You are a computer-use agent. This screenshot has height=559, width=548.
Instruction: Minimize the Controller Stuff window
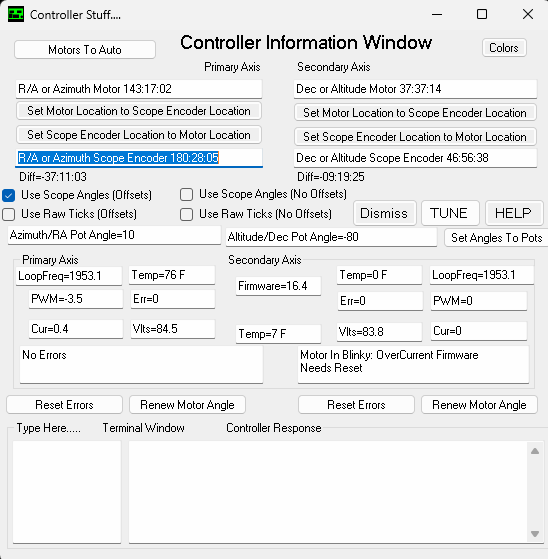coord(437,14)
